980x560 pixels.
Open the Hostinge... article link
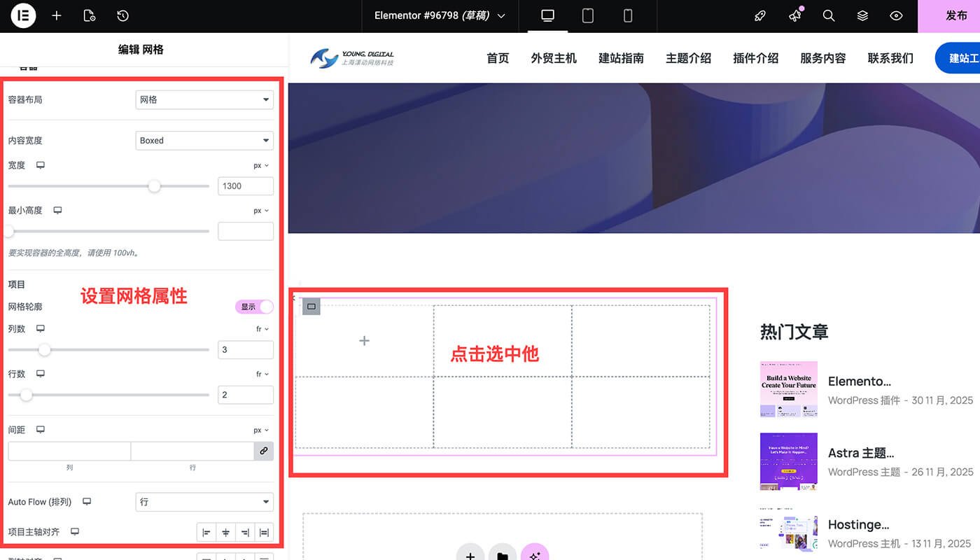[860, 524]
